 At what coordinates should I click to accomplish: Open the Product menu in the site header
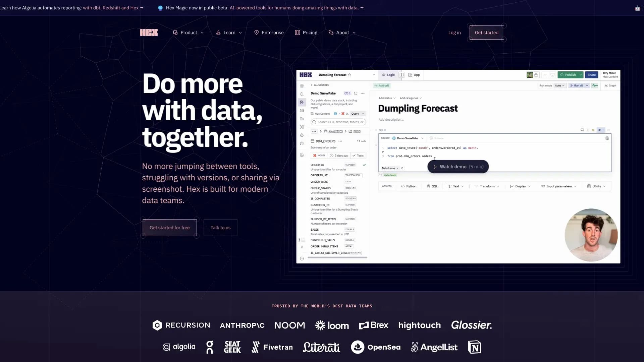point(188,33)
